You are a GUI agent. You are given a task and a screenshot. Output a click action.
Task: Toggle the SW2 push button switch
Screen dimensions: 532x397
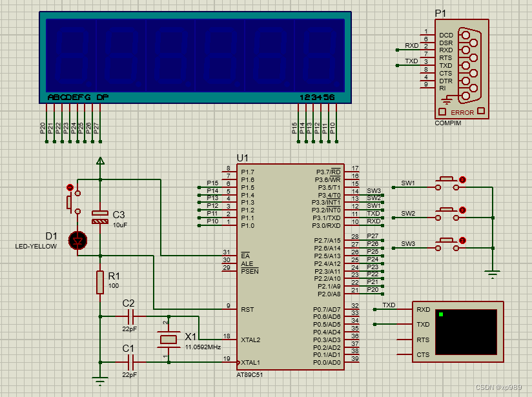coord(447,214)
